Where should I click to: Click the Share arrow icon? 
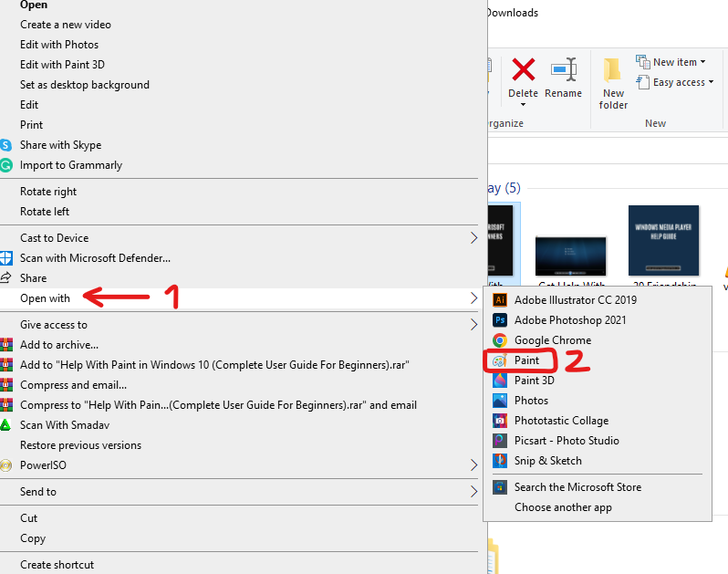tap(5, 278)
